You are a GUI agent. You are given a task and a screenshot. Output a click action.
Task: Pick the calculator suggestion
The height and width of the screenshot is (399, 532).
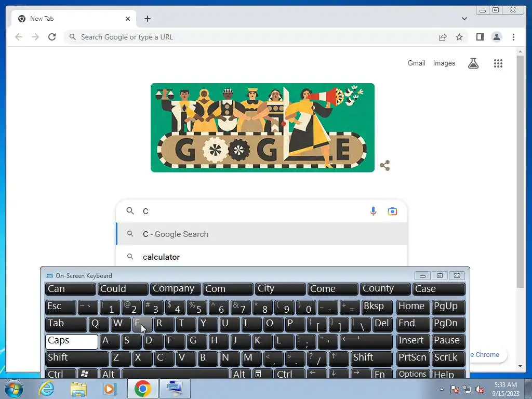coord(262,256)
